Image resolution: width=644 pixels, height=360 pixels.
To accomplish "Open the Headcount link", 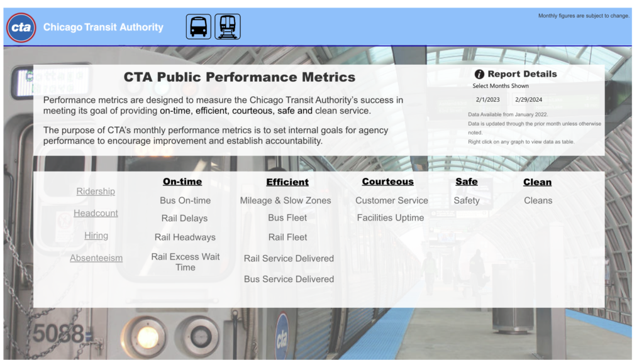I will click(x=96, y=213).
